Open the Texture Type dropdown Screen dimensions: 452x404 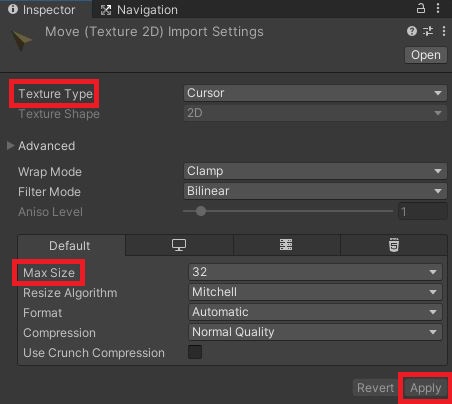[315, 93]
